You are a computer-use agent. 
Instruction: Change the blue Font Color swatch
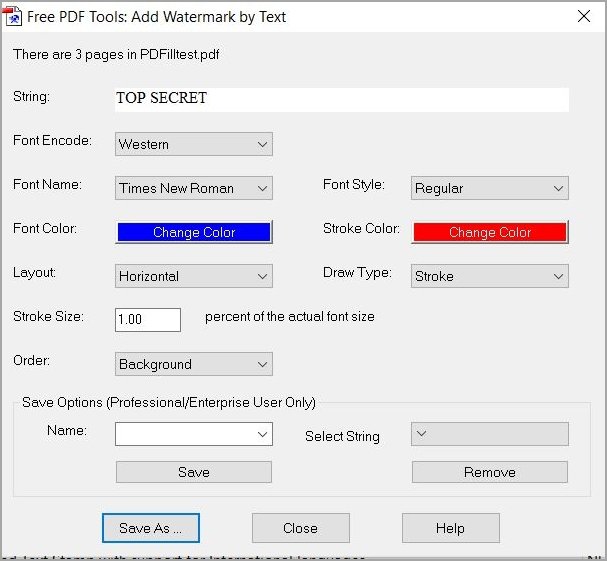click(x=194, y=232)
